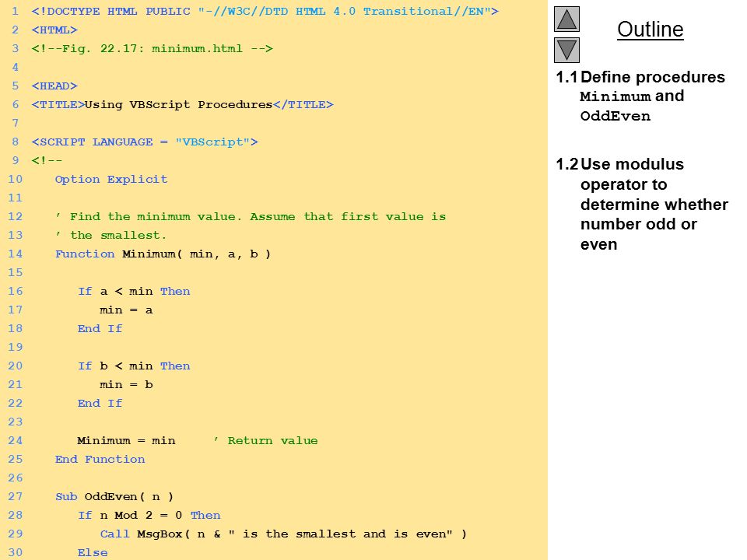The image size is (747, 560).
Task: Click the 'Return value' comment
Action: (x=266, y=440)
